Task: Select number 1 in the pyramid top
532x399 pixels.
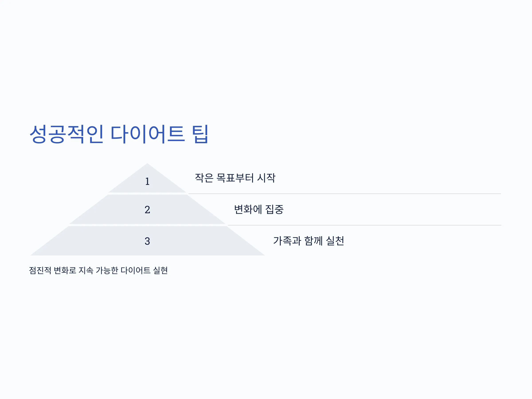Action: [147, 181]
